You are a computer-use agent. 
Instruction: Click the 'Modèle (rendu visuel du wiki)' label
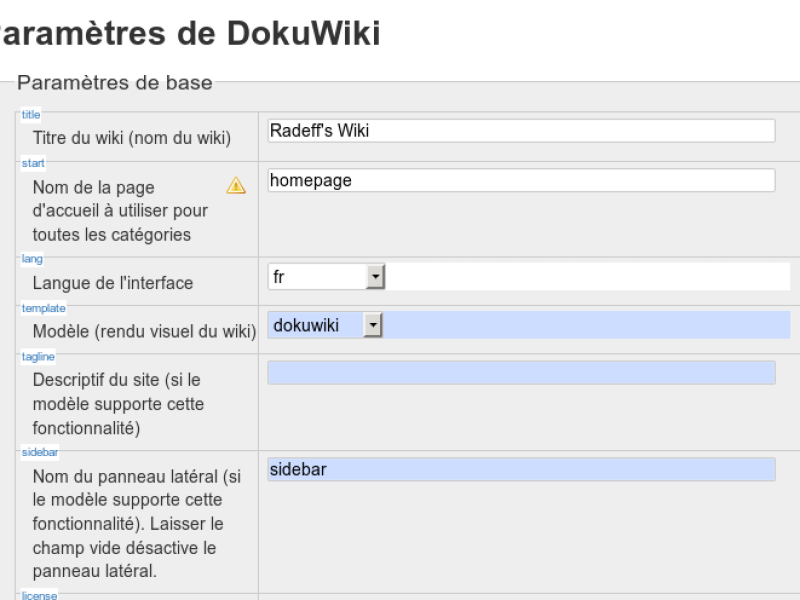(x=144, y=331)
